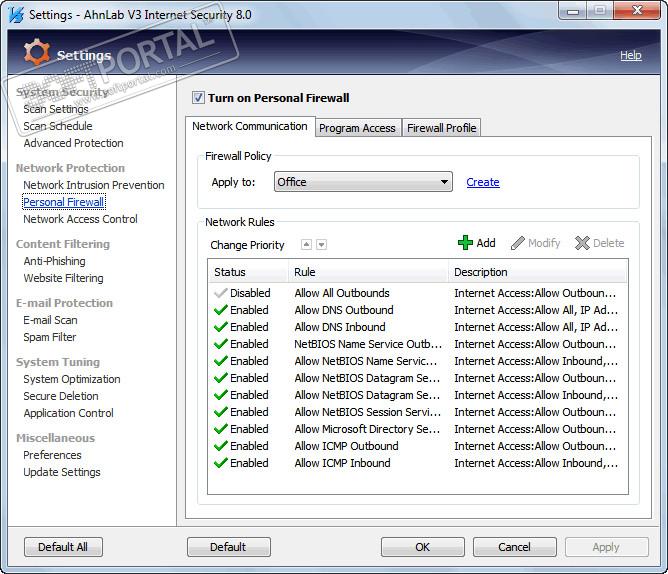Click green check of Allow ICMP Outbound rule
This screenshot has width=668, height=574.
220,446
